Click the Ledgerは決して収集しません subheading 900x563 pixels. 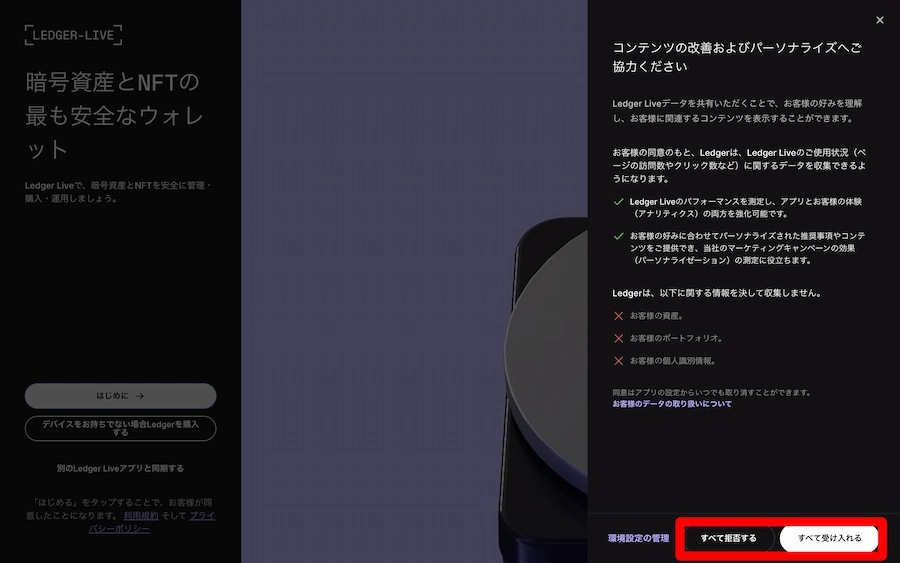(x=716, y=293)
